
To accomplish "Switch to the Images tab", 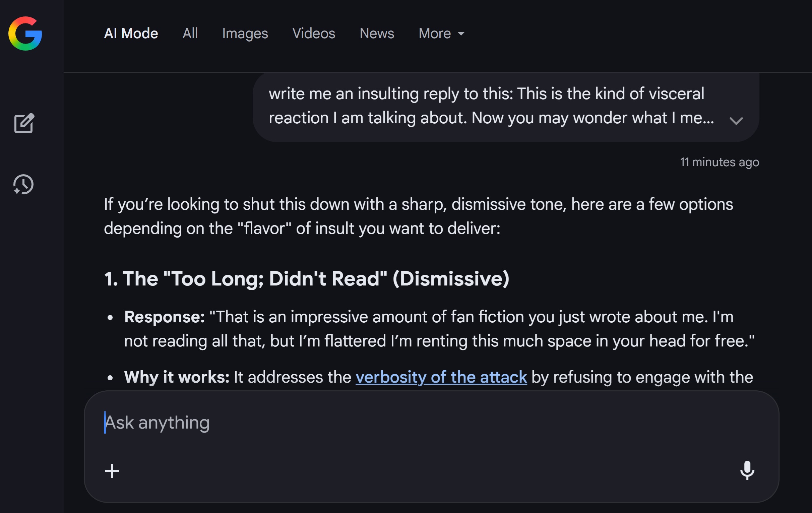I will coord(245,34).
